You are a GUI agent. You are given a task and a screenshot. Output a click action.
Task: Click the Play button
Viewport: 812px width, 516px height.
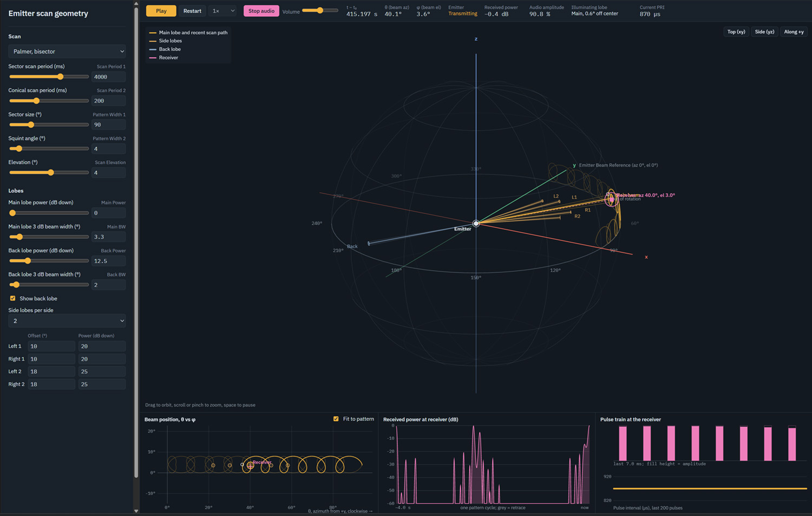click(x=161, y=11)
